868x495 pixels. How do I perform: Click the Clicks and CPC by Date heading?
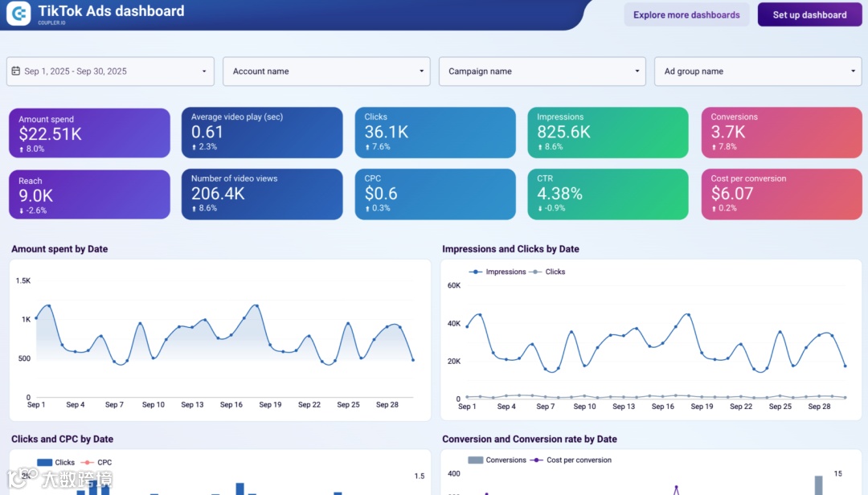62,439
